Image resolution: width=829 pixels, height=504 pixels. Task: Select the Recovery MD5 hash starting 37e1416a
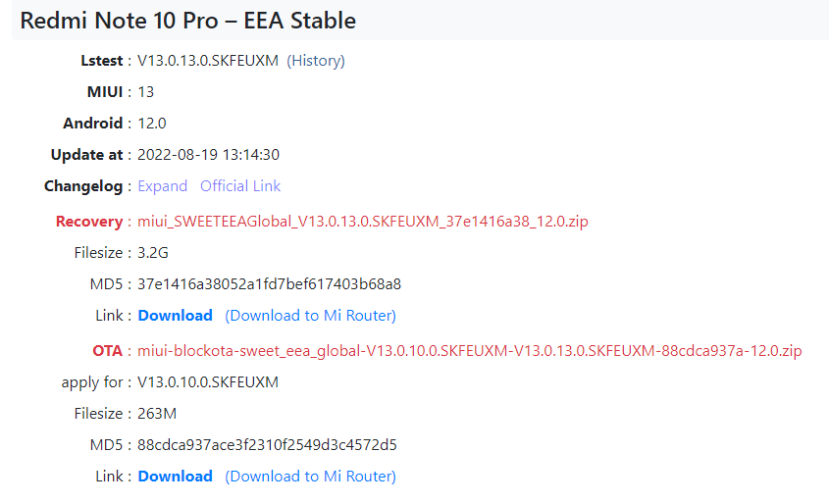tap(269, 284)
